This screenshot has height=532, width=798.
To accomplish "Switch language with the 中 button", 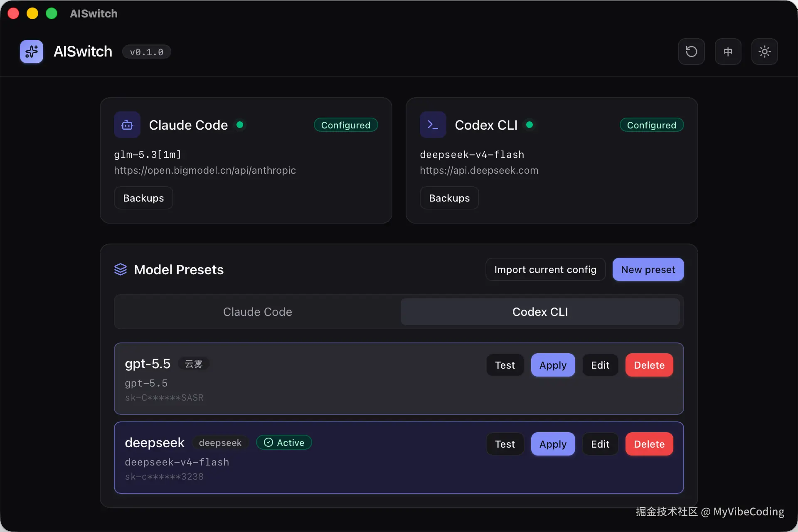I will click(x=728, y=52).
